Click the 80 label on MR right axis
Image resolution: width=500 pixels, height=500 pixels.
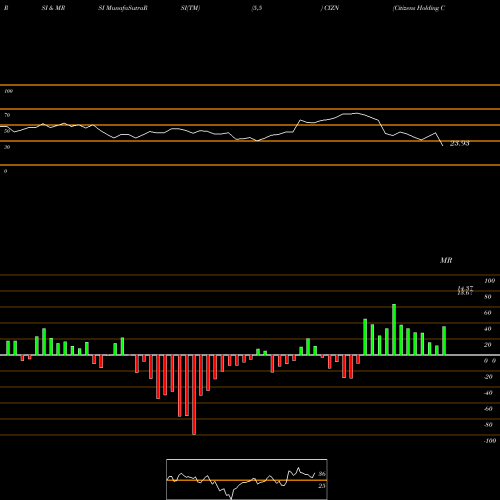pos(488,297)
